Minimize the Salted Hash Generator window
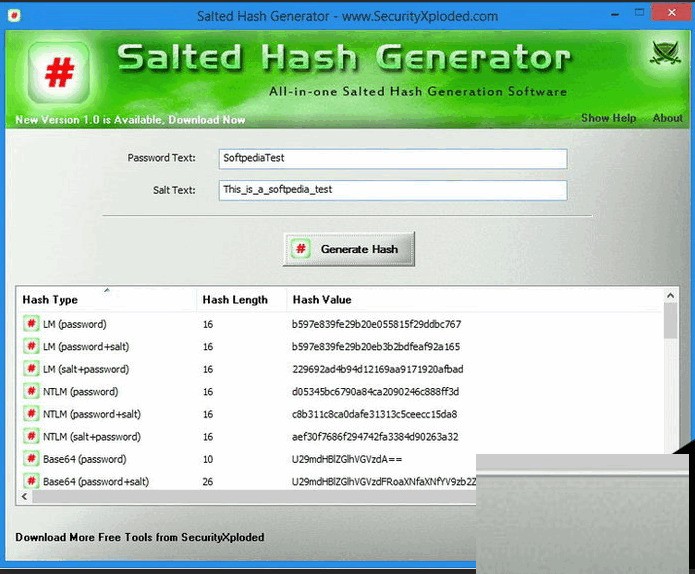This screenshot has width=695, height=574. click(x=615, y=14)
